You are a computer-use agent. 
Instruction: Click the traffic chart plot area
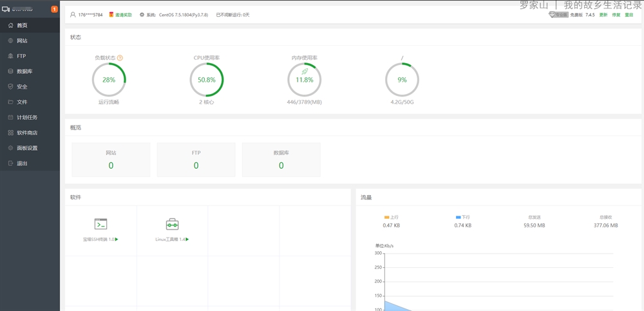point(498,282)
